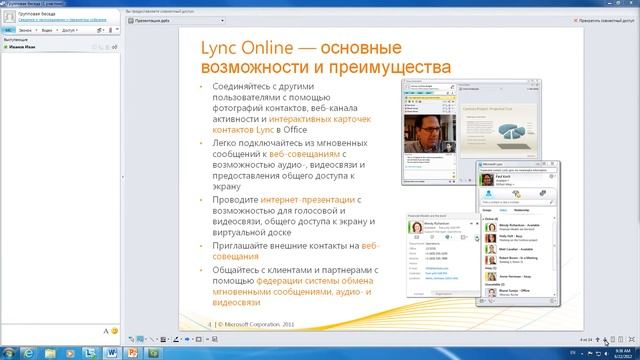Open the network tray icon

(598, 353)
